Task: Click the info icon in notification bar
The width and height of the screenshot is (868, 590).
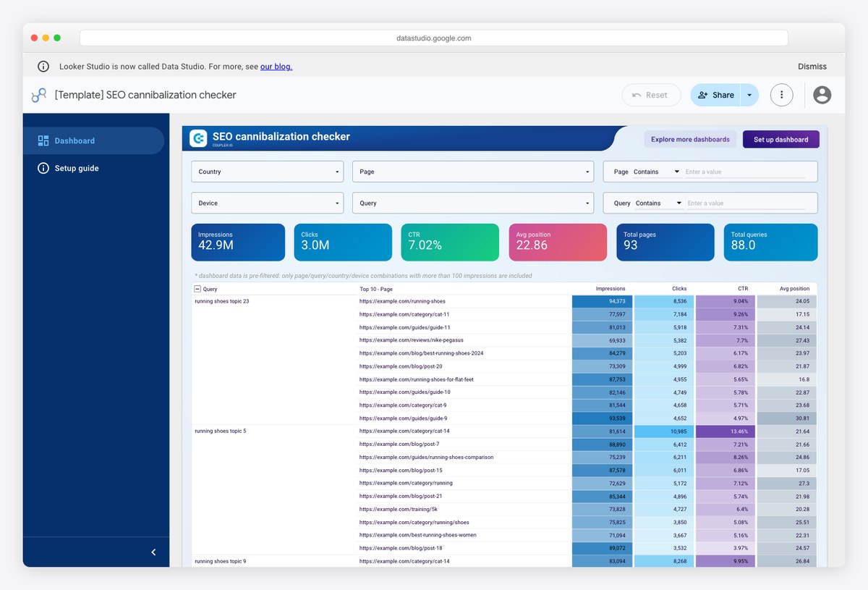Action: [43, 67]
